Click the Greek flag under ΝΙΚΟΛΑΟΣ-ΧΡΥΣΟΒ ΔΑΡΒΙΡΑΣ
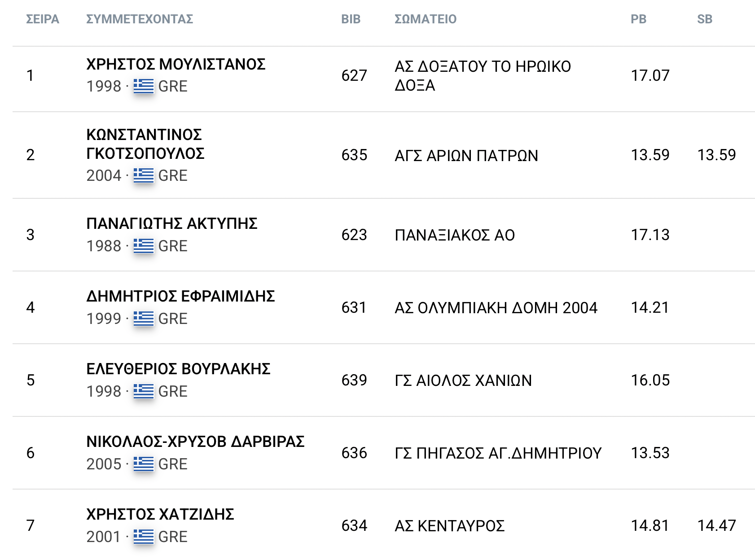Screen dimensions: 755x560 click(144, 464)
